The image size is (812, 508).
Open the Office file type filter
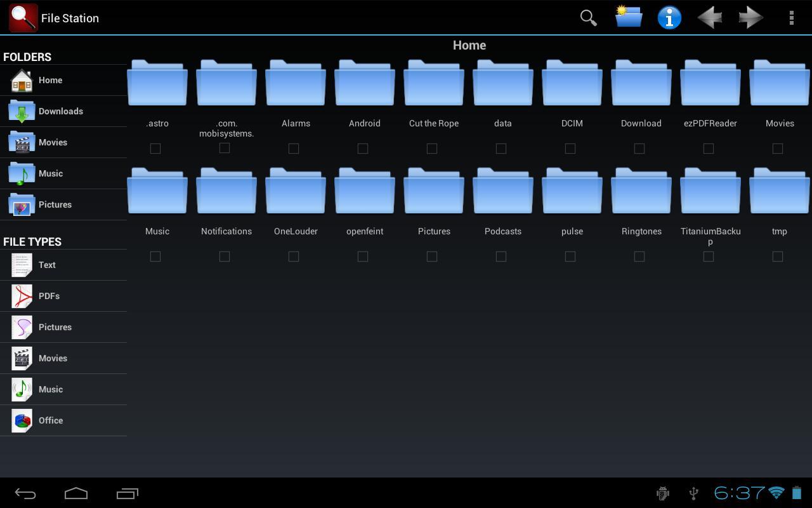[51, 420]
